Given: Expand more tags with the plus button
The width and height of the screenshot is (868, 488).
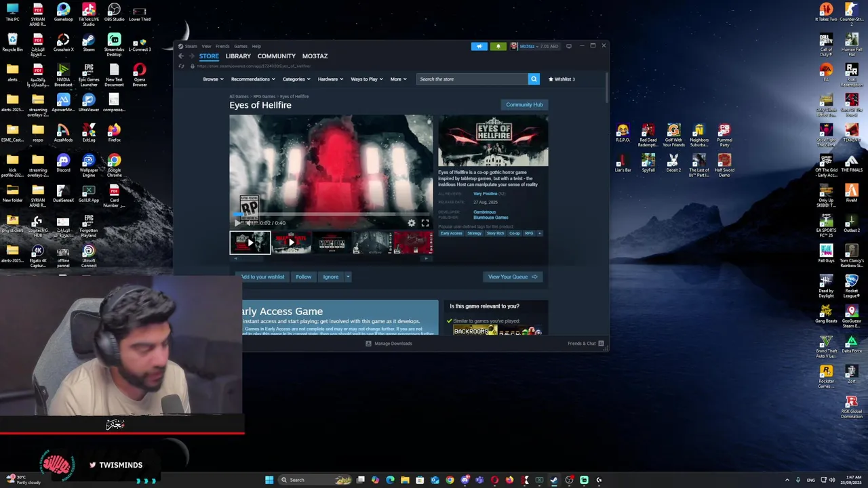Looking at the screenshot, I should click(540, 233).
